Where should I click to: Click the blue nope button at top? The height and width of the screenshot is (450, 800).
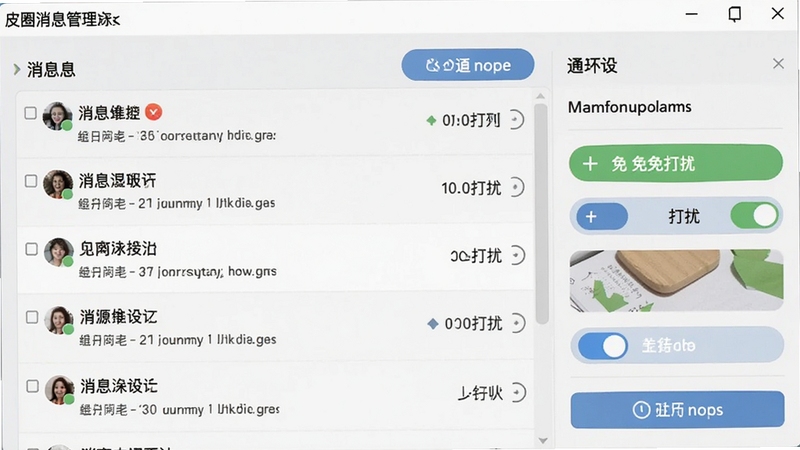[468, 65]
